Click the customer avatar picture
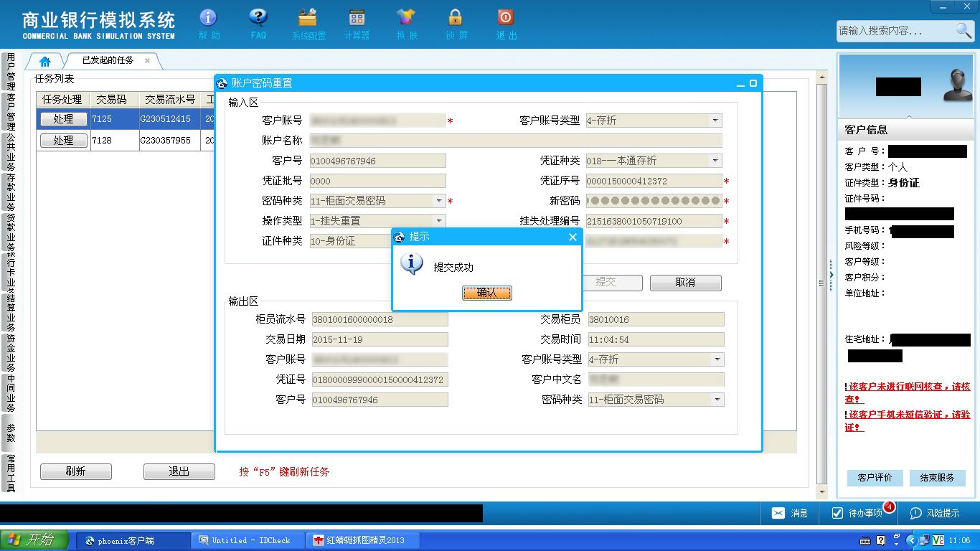This screenshot has height=551, width=980. 957,85
